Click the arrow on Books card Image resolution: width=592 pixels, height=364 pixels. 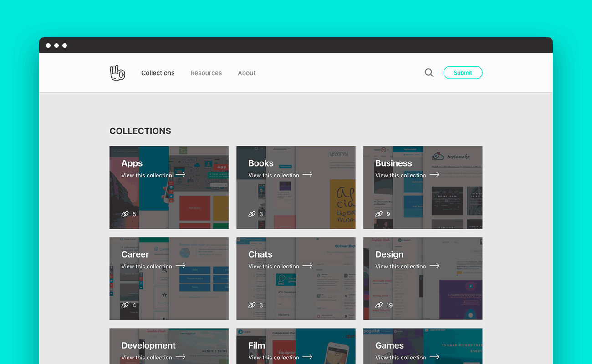coord(307,175)
